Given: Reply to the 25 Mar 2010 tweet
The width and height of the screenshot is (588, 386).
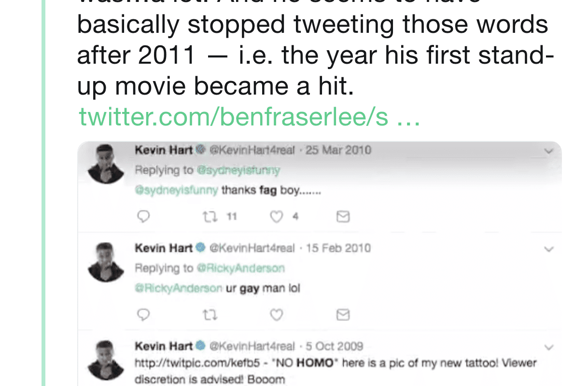Looking at the screenshot, I should click(x=143, y=217).
